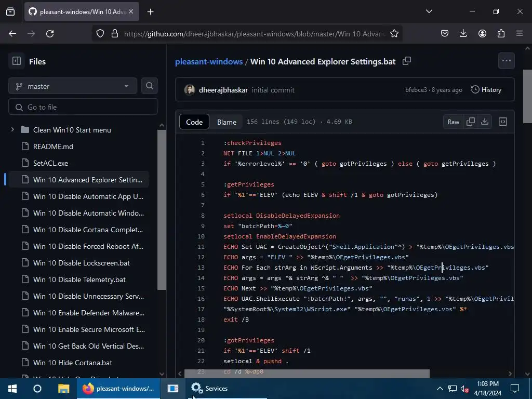
Task: Click the taskbar clock showing 1:03 PM
Action: point(487,389)
